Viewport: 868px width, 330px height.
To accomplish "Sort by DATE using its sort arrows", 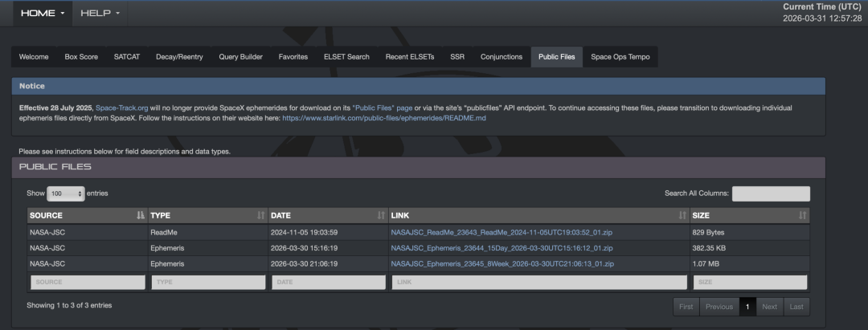I will click(x=381, y=215).
